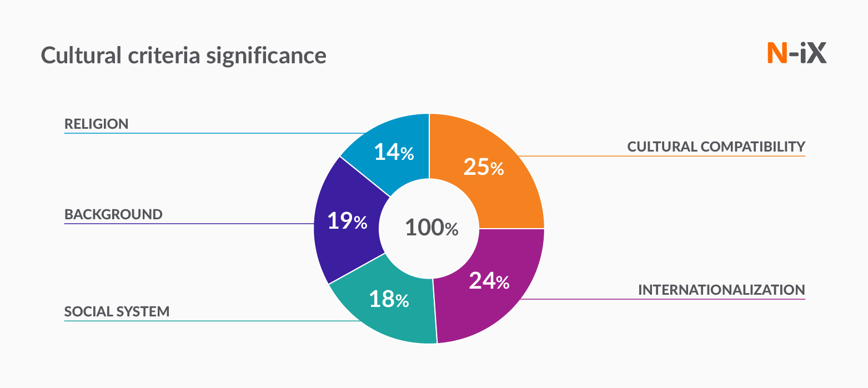
Task: Select the BACKGROUND label
Action: point(113,214)
